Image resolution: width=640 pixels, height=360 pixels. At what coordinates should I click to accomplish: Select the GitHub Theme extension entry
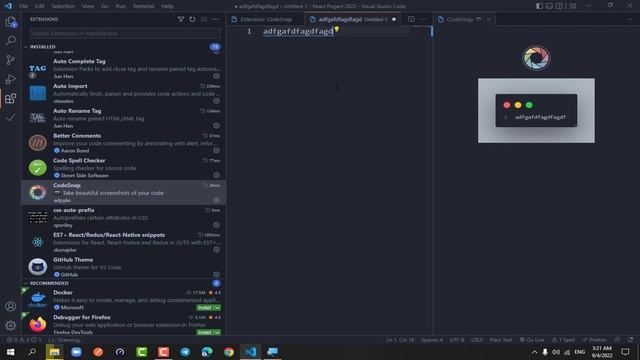click(x=123, y=267)
